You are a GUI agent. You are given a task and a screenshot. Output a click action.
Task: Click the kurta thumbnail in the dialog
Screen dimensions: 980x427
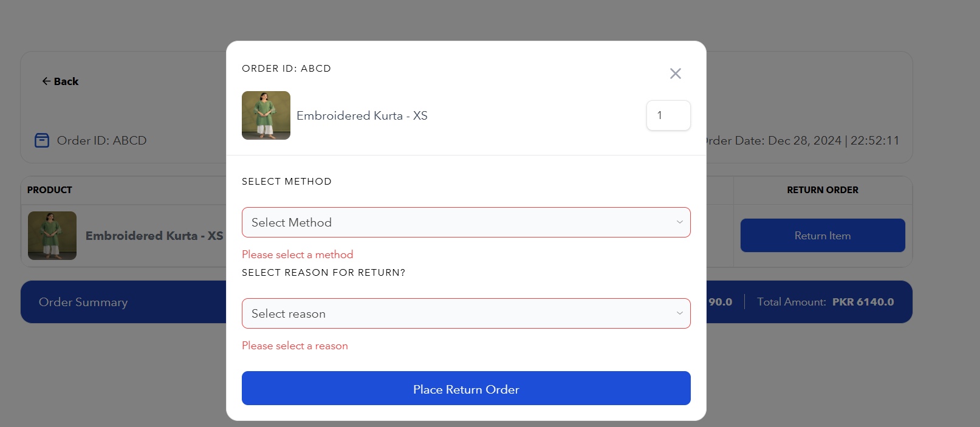pyautogui.click(x=266, y=115)
